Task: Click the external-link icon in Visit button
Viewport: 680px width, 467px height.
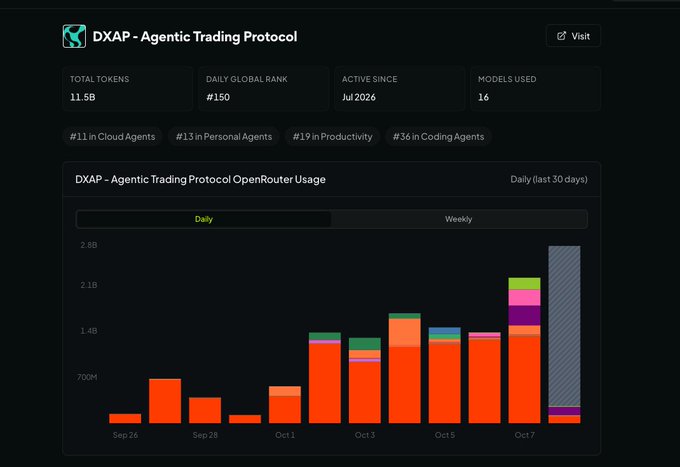Action: pos(561,36)
